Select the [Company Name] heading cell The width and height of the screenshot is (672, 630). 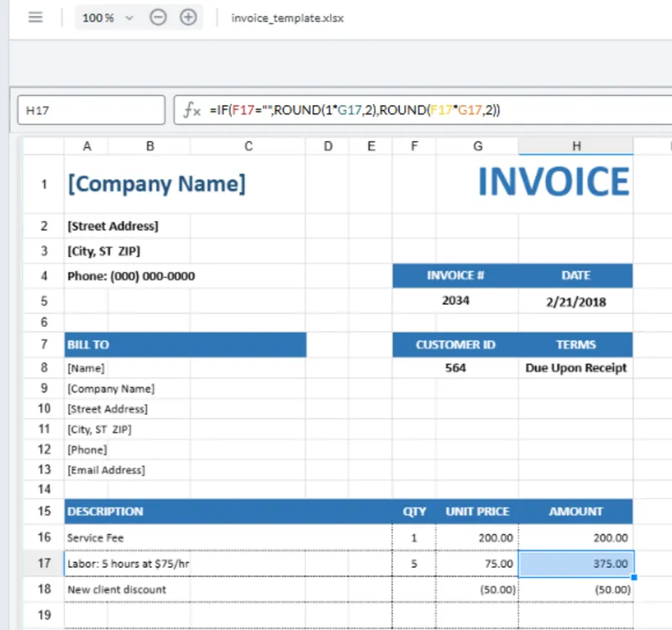(x=156, y=184)
